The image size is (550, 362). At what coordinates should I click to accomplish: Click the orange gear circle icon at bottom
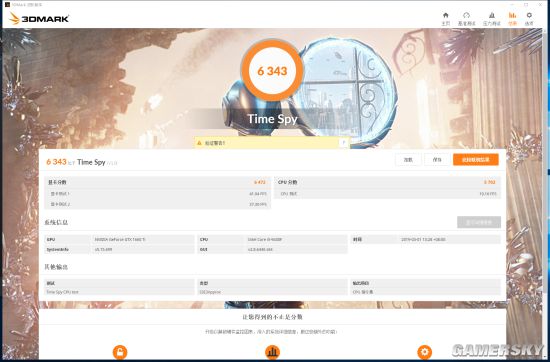424,352
